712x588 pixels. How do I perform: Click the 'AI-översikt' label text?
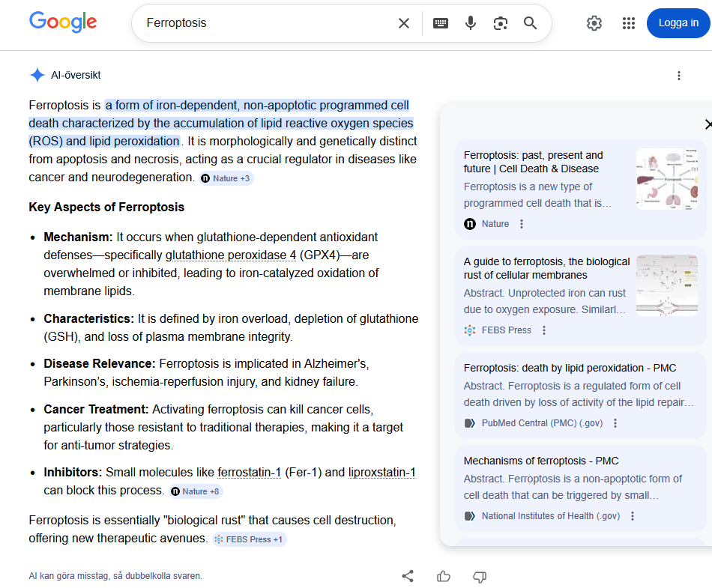(76, 75)
